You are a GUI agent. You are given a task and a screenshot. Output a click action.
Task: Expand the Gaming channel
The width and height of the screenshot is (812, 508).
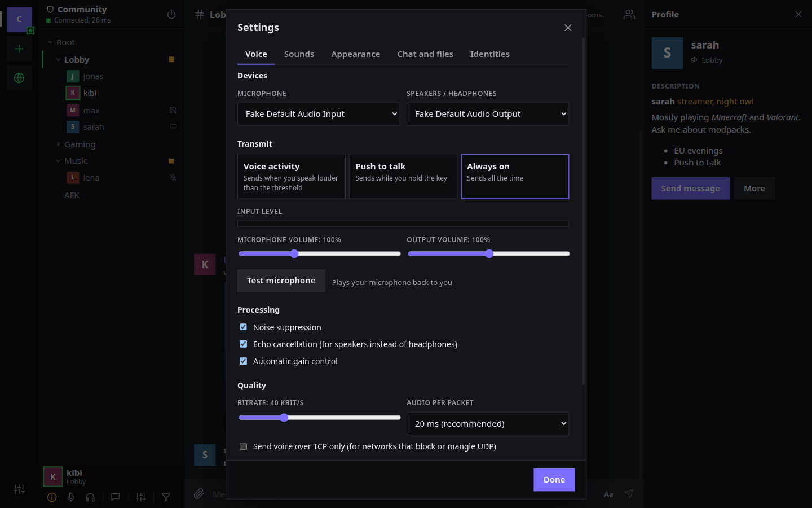point(58,144)
